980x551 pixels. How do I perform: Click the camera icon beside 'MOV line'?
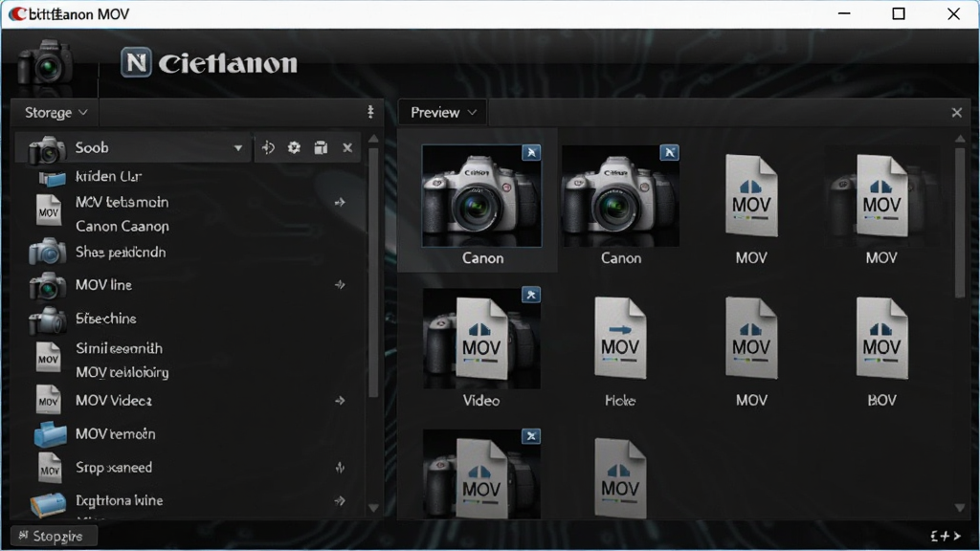[47, 287]
